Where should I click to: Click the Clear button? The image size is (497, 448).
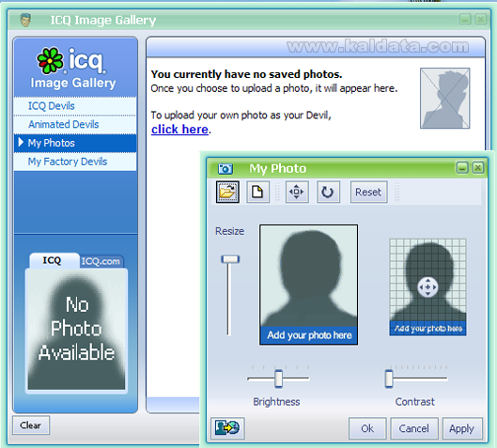[31, 425]
